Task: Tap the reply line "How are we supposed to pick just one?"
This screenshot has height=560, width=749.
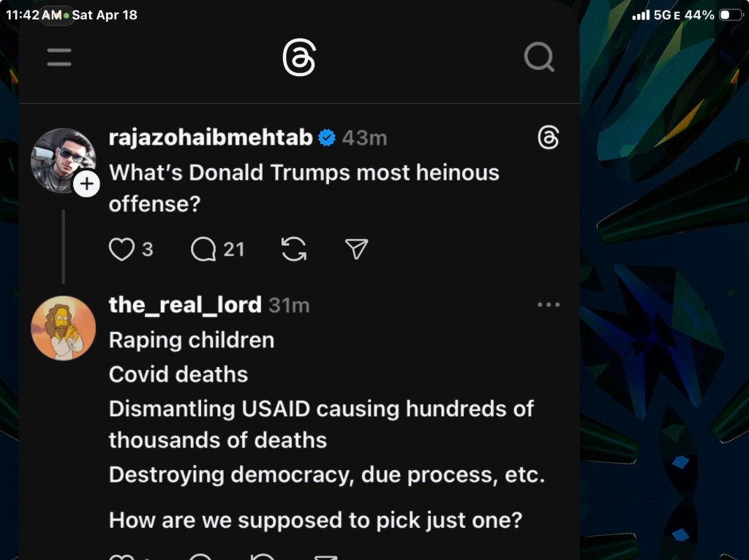Action: (x=315, y=521)
